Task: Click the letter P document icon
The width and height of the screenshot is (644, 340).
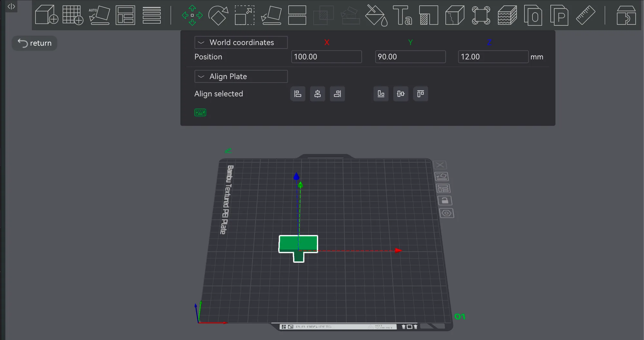Action: [559, 15]
